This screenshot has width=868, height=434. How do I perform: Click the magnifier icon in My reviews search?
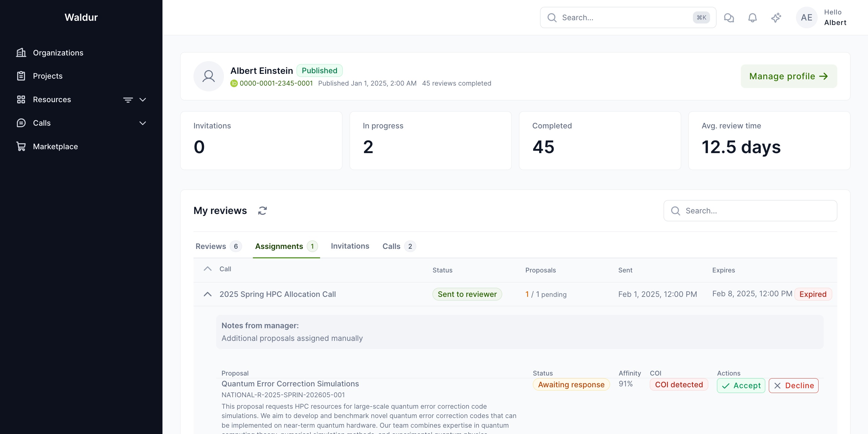point(676,211)
